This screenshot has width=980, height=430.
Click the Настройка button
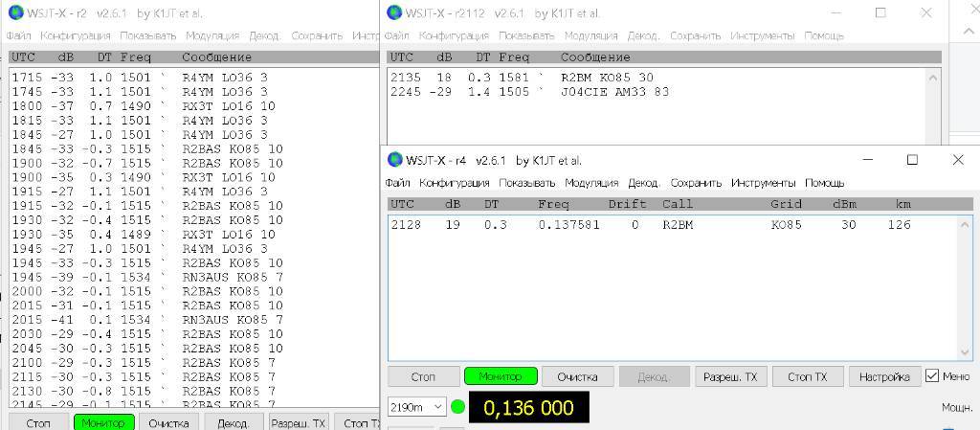tap(883, 376)
